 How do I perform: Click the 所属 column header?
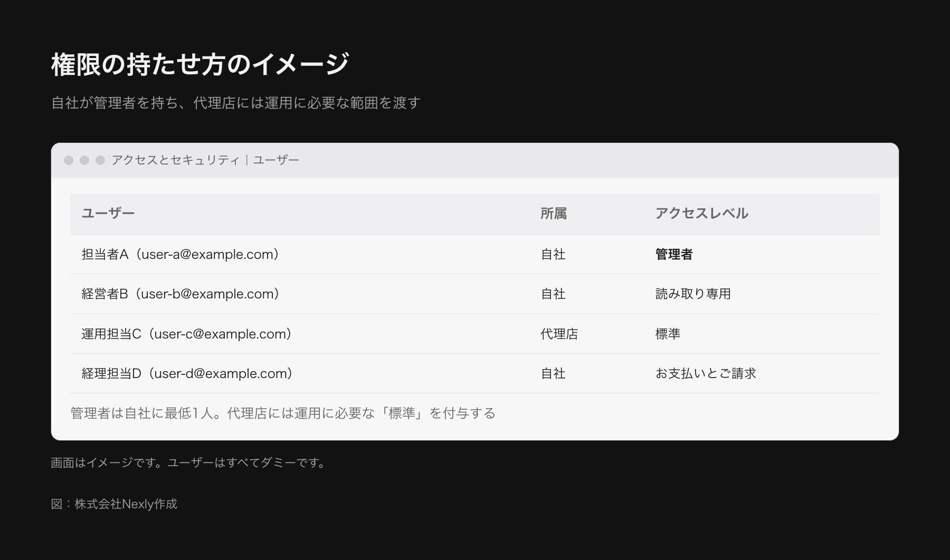(554, 214)
